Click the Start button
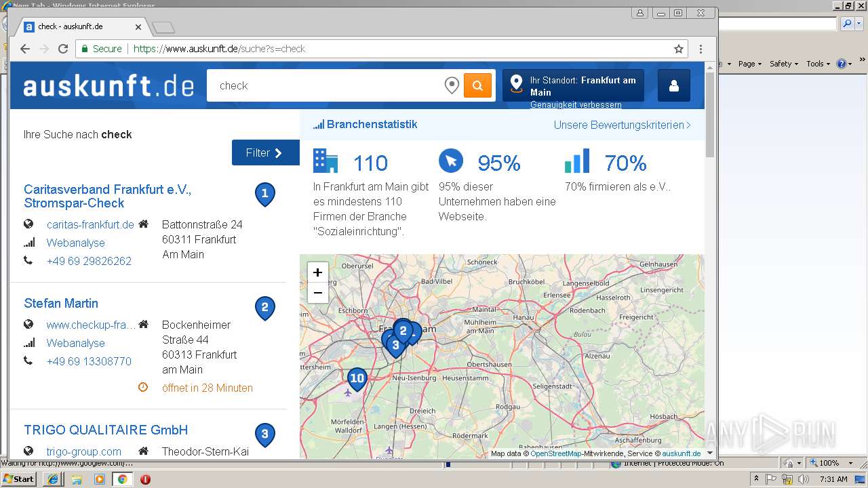This screenshot has width=868, height=488. coord(18,479)
